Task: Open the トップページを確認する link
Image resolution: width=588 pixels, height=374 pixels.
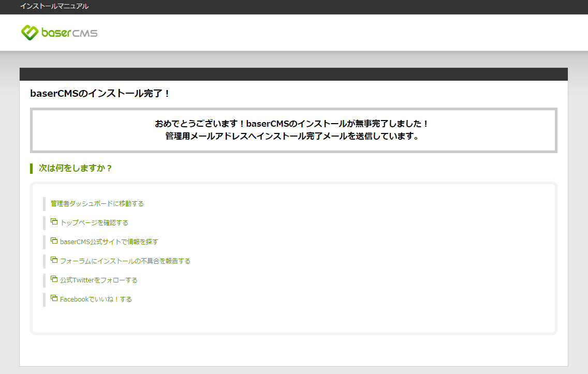Action: coord(94,222)
